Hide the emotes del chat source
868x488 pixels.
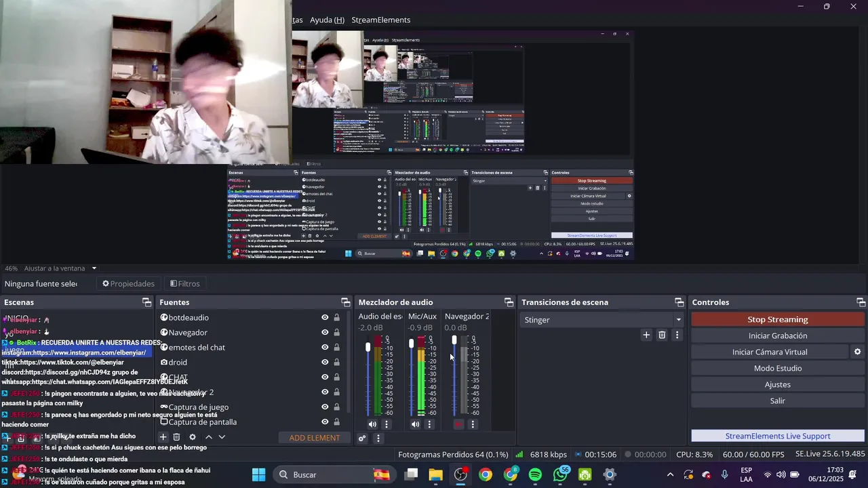(x=325, y=347)
